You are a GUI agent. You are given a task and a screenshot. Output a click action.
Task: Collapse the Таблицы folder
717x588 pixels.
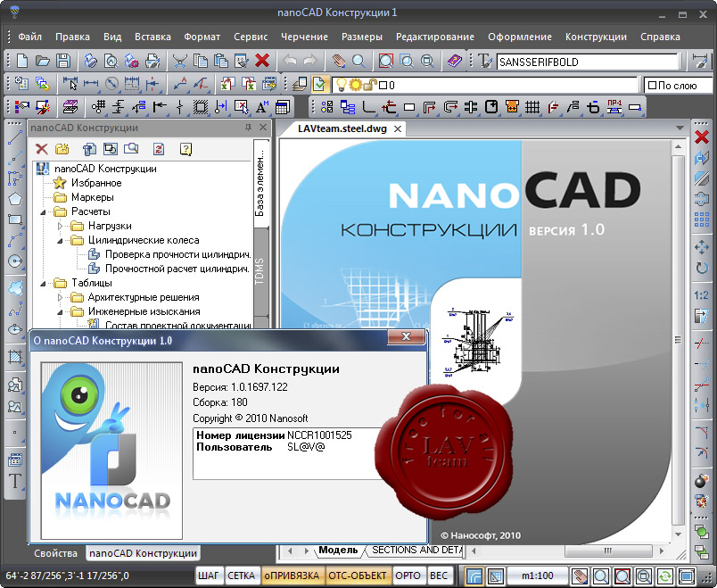point(43,283)
